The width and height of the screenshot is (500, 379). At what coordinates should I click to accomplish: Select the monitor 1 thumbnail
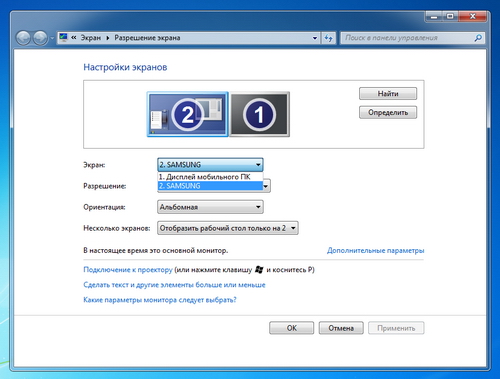click(259, 114)
